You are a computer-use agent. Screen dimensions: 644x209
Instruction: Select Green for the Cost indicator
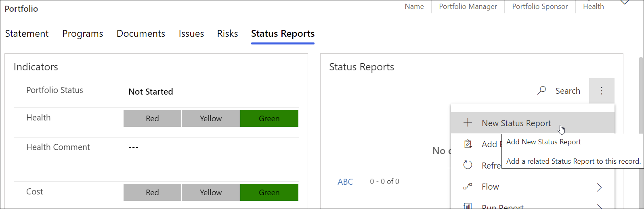coord(269,192)
